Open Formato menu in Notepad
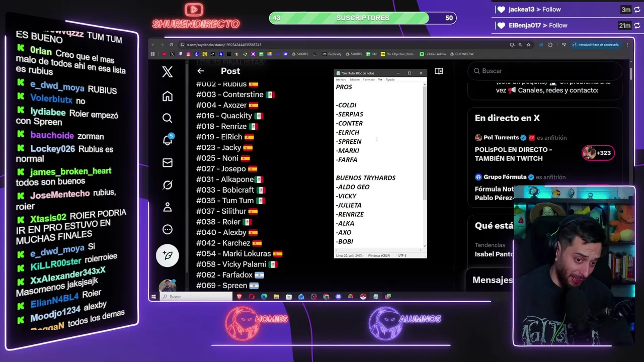644x362 pixels. coord(369,79)
